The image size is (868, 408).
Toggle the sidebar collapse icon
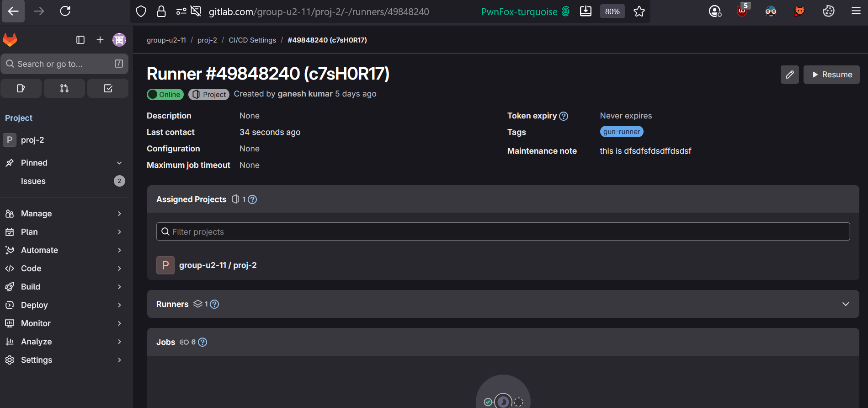coord(80,40)
